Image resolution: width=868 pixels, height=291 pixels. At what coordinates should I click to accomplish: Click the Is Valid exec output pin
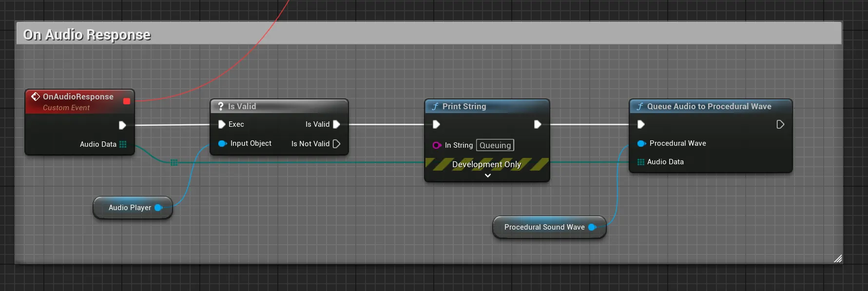[x=336, y=124]
